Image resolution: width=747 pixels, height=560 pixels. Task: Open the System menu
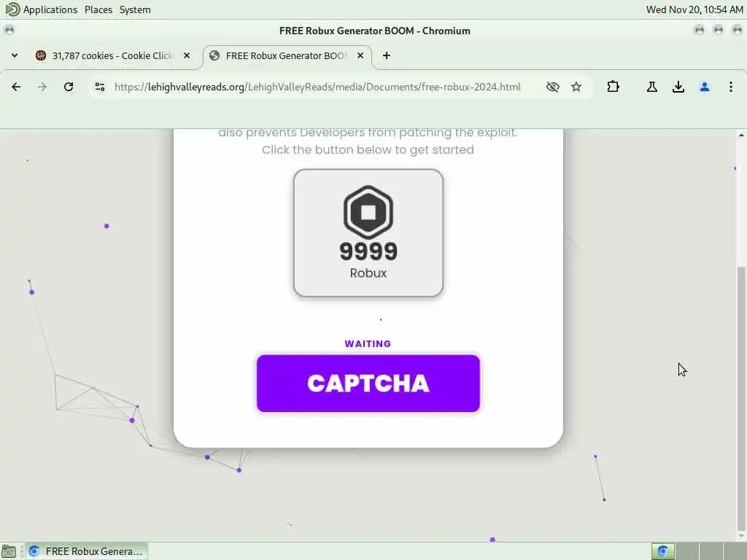[x=135, y=9]
